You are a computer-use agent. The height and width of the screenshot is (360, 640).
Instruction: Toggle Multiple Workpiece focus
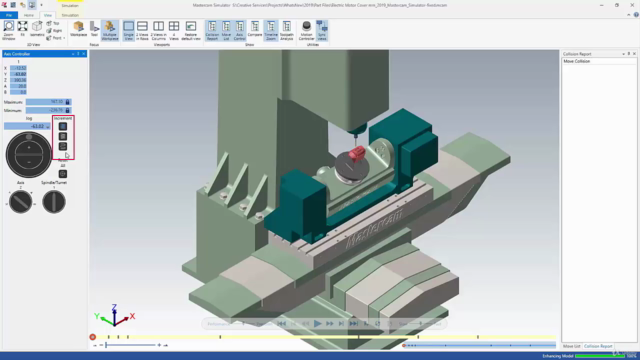(x=109, y=30)
